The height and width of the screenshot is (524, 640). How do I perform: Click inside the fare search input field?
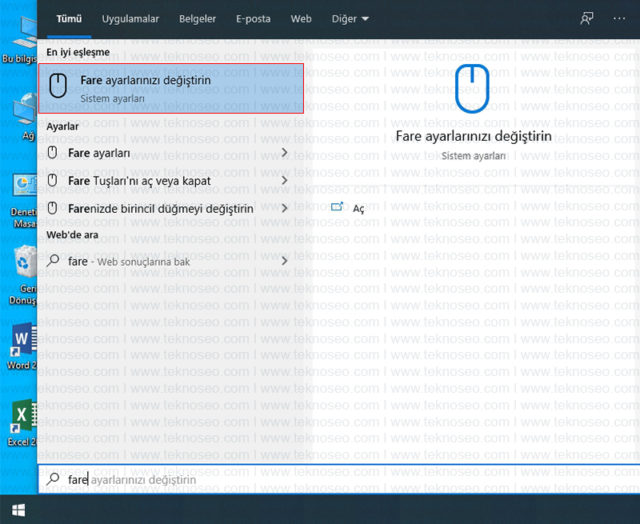pyautogui.click(x=339, y=479)
